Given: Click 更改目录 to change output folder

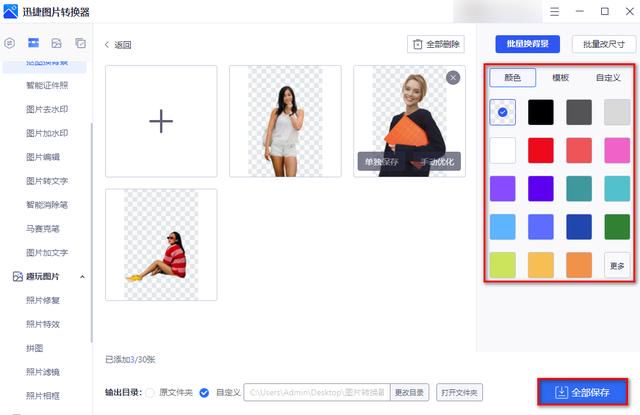Looking at the screenshot, I should coord(409,393).
